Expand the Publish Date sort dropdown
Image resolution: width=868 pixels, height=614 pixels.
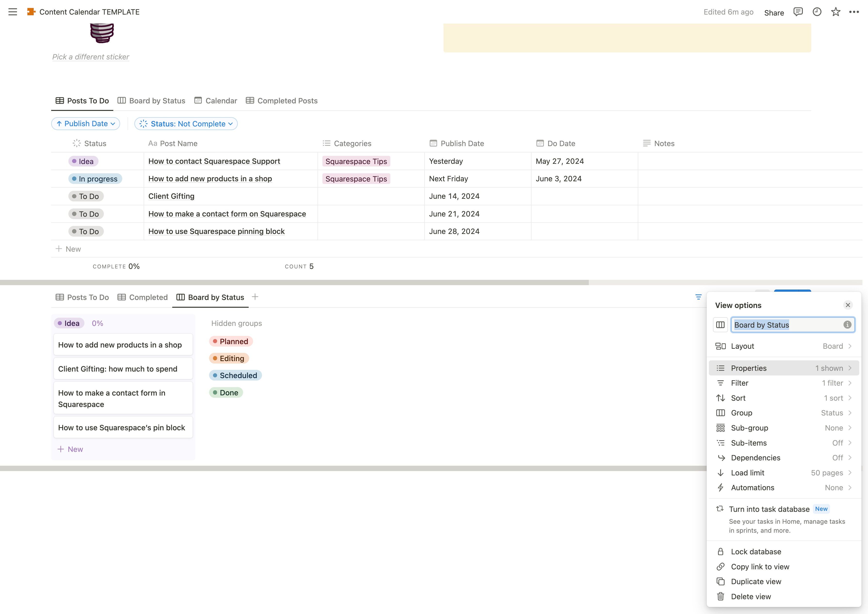[85, 124]
